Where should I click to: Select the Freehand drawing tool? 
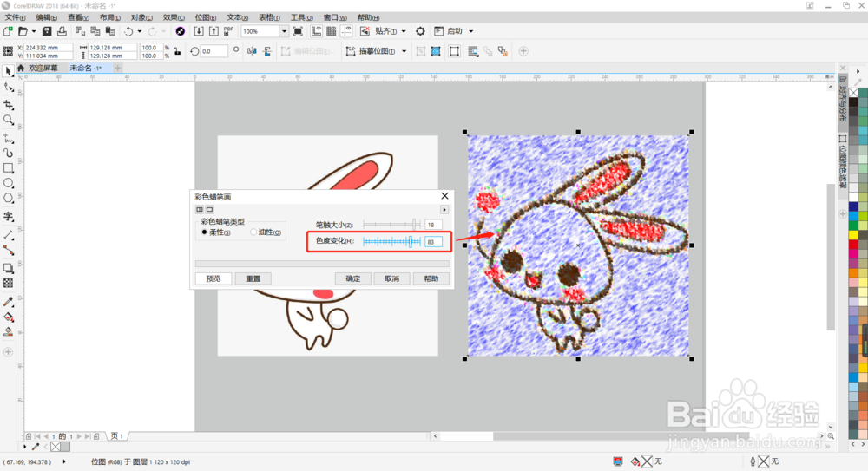9,138
